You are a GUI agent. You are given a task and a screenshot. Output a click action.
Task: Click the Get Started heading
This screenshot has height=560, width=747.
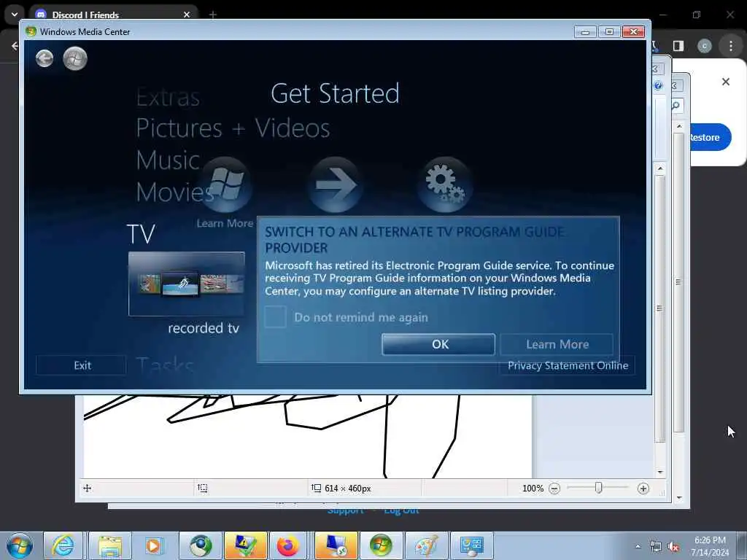pyautogui.click(x=335, y=93)
